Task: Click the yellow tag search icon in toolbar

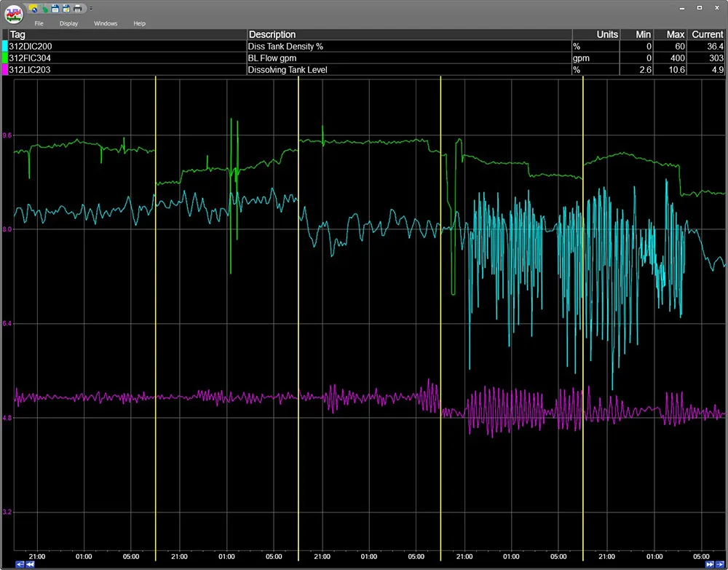Action: click(x=34, y=8)
